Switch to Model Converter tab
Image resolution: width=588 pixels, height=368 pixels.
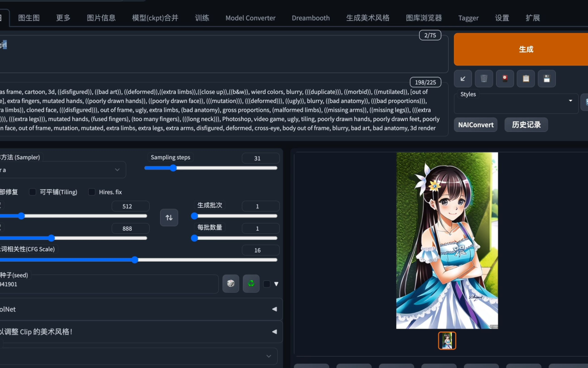pos(250,17)
